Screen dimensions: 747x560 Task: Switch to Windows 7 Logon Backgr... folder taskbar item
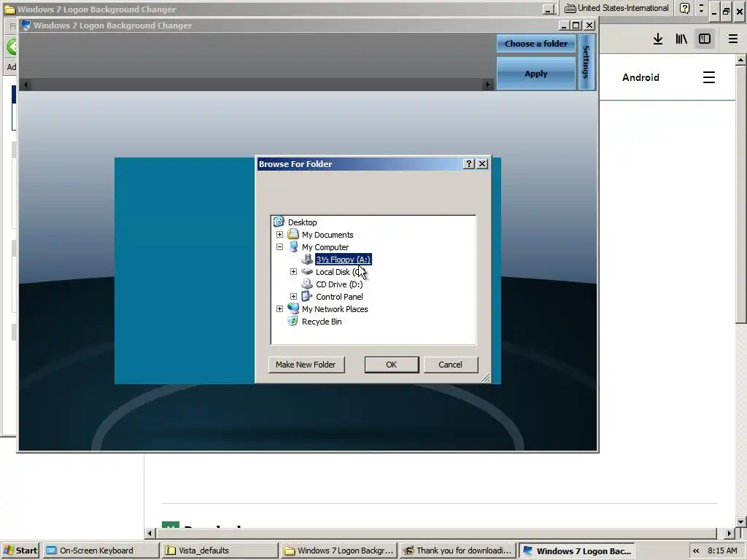pyautogui.click(x=338, y=551)
